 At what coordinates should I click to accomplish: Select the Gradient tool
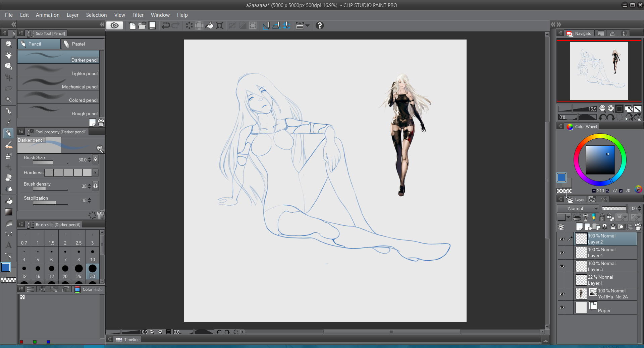[9, 212]
